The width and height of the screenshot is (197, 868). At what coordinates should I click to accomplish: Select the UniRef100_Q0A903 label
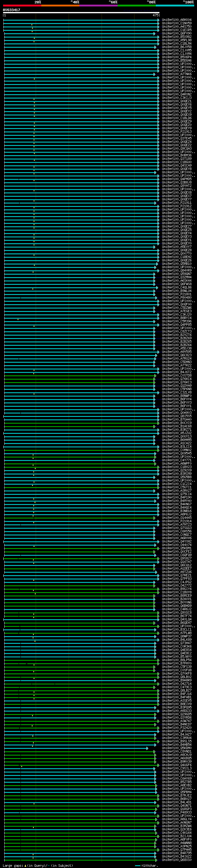tap(177, 413)
